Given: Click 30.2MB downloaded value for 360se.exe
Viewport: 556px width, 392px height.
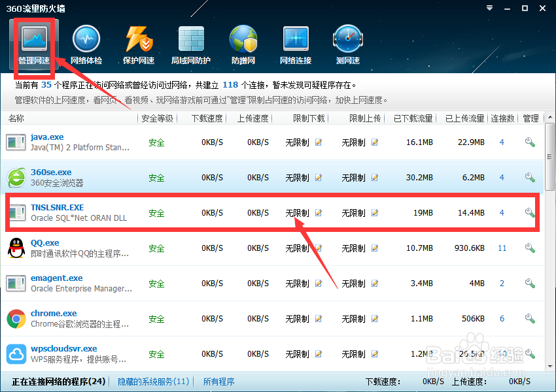Looking at the screenshot, I should pos(419,178).
